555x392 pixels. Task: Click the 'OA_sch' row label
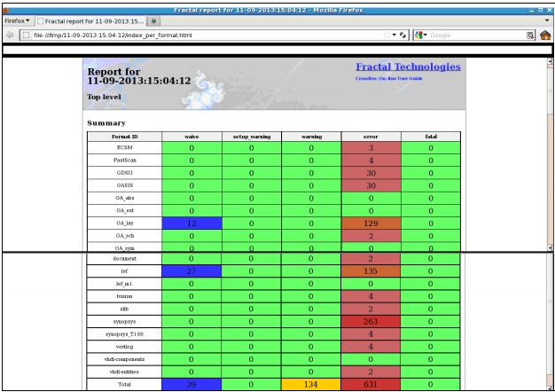pyautogui.click(x=125, y=236)
